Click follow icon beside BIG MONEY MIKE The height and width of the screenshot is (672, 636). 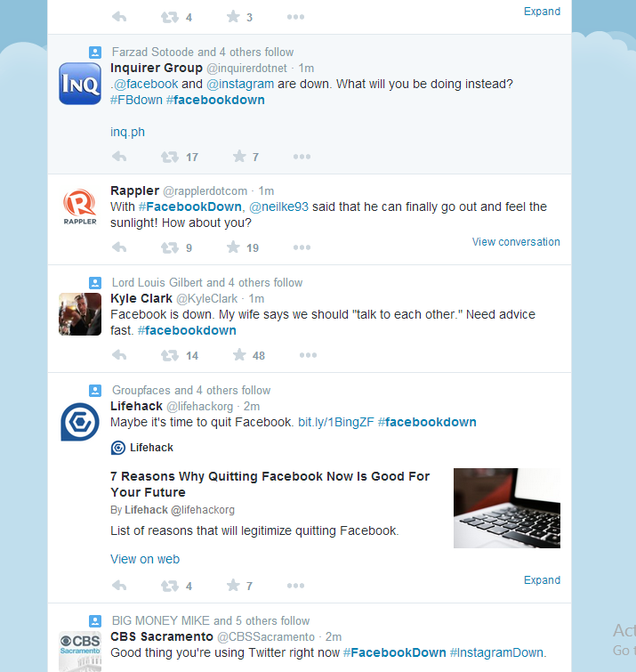[95, 621]
